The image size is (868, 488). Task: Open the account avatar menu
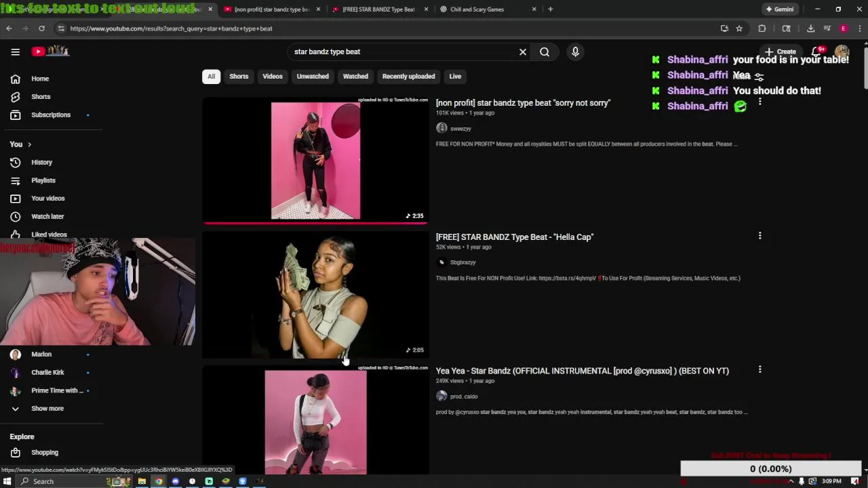(842, 52)
